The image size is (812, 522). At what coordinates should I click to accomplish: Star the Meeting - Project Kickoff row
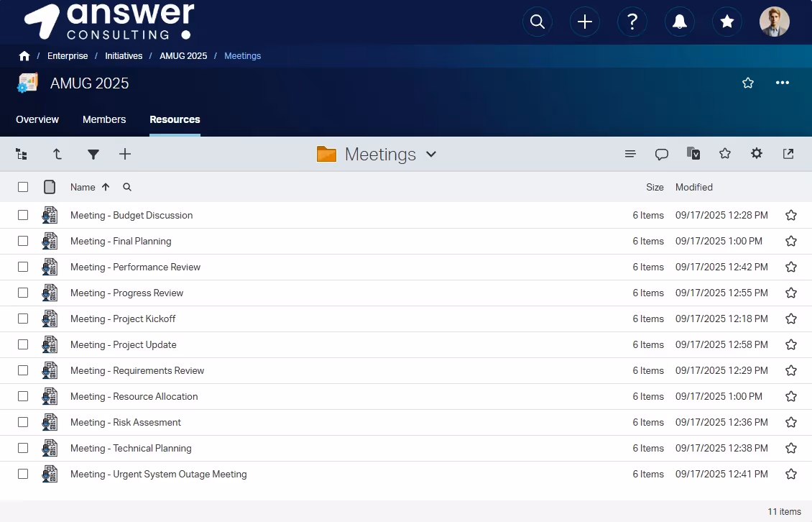[x=790, y=319]
